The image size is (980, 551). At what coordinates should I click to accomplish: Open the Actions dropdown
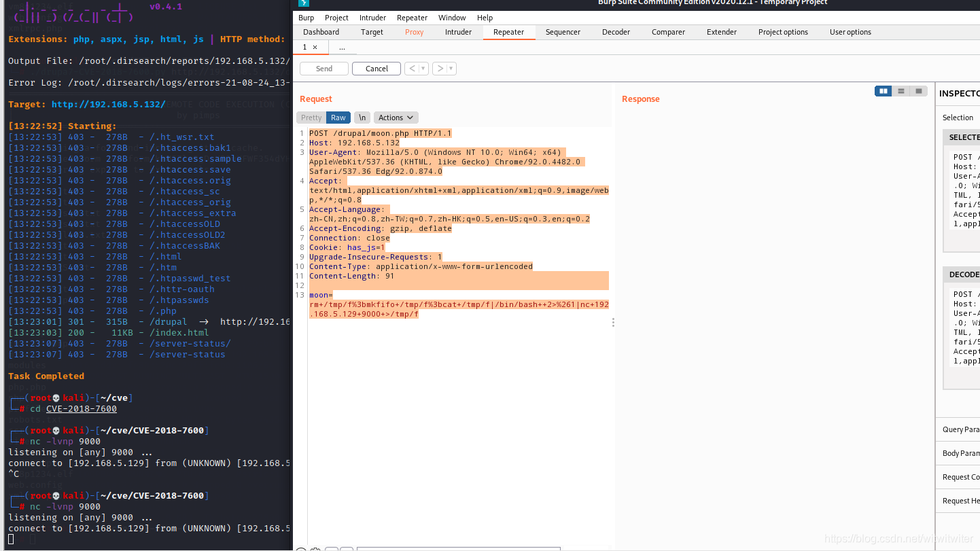pos(396,118)
